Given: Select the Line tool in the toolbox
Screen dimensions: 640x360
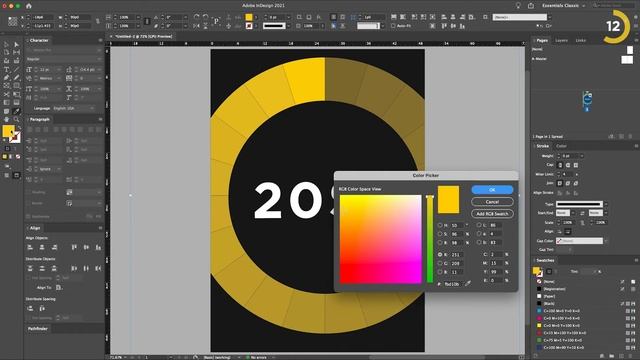Looking at the screenshot, I should (x=16, y=69).
